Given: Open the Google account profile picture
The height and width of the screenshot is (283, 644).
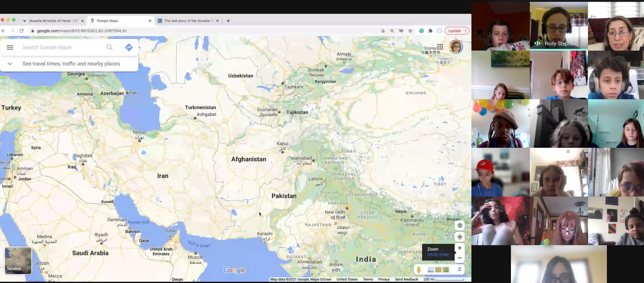Looking at the screenshot, I should tap(456, 47).
